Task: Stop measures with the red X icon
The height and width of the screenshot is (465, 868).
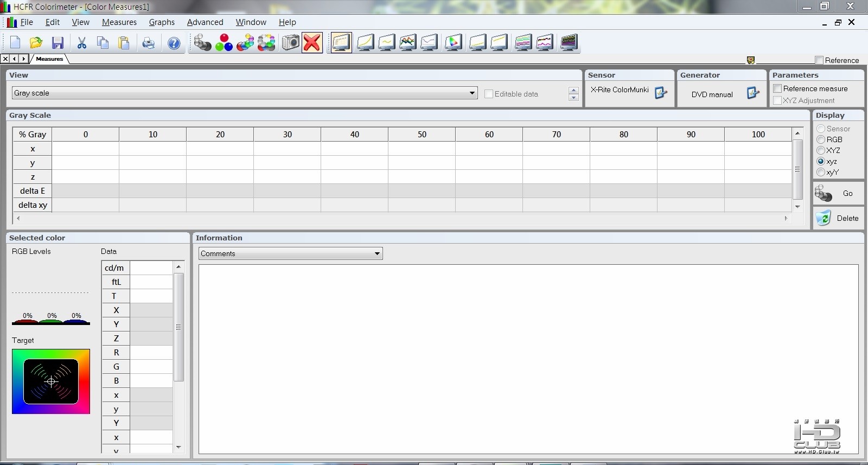Action: 312,43
